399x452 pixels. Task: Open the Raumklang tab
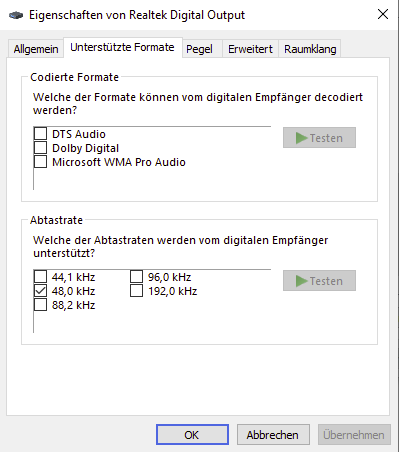(x=310, y=49)
